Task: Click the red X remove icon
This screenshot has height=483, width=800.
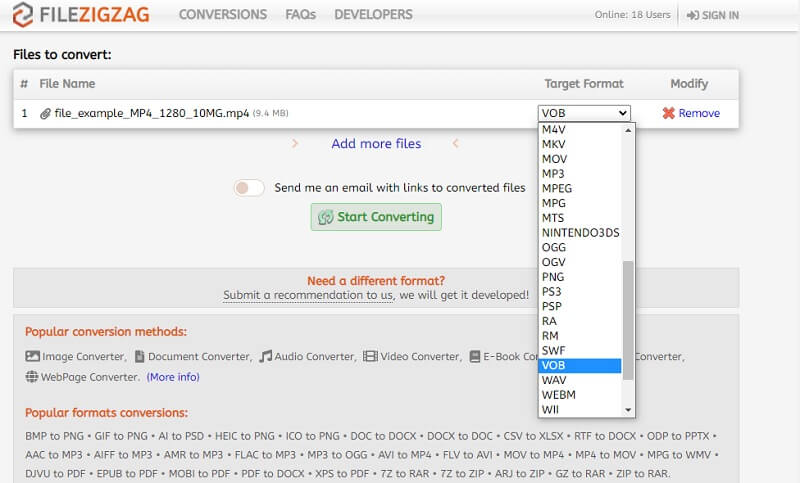Action: coord(668,113)
